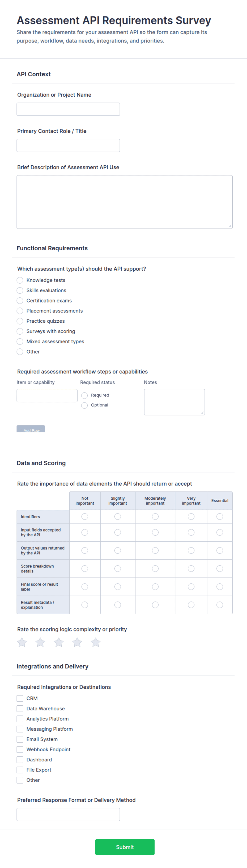Rate Final score label as Very important
The height and width of the screenshot is (868, 247).
click(191, 587)
